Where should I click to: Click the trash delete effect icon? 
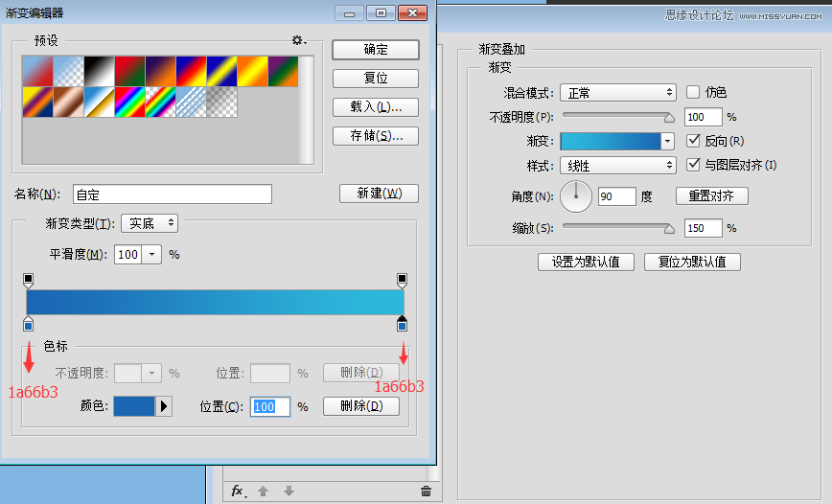[x=426, y=491]
